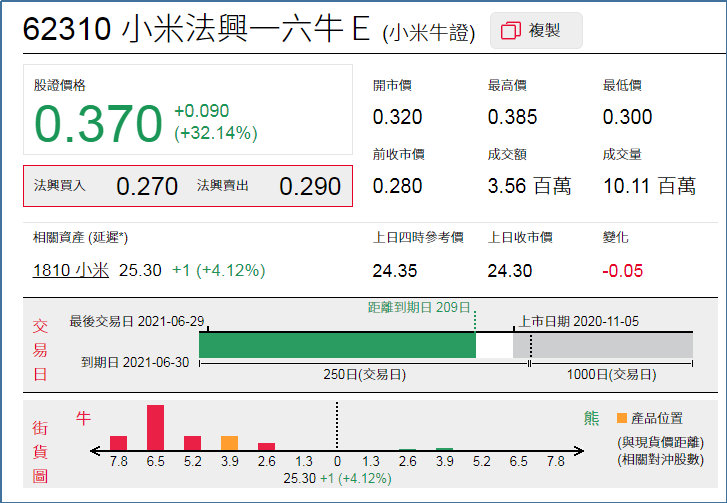Click 上日四時參考價 value 24.35
The height and width of the screenshot is (503, 727).
click(x=395, y=271)
